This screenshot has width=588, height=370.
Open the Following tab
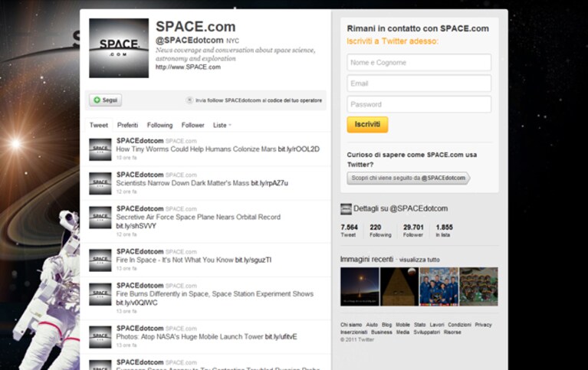point(159,125)
